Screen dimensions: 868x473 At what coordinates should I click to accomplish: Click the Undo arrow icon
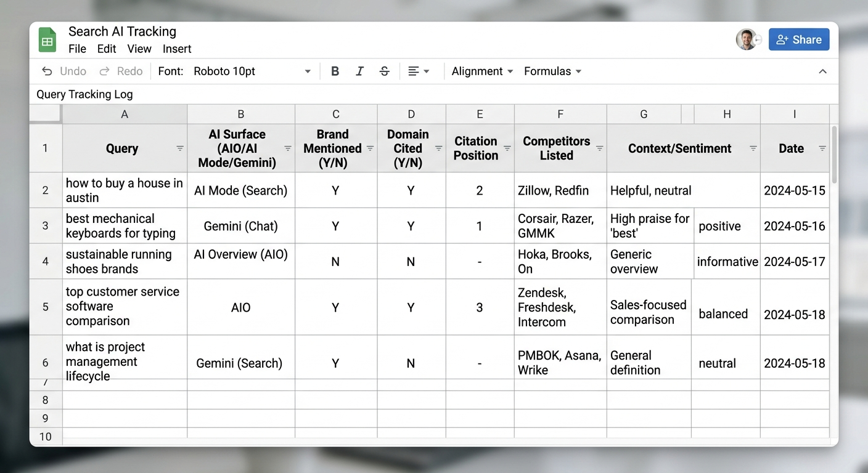47,71
